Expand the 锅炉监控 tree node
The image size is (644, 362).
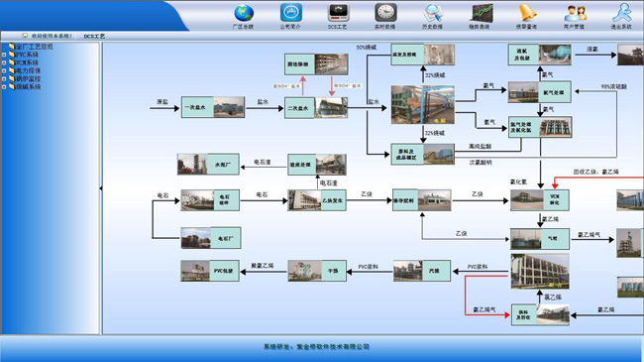pos(4,78)
